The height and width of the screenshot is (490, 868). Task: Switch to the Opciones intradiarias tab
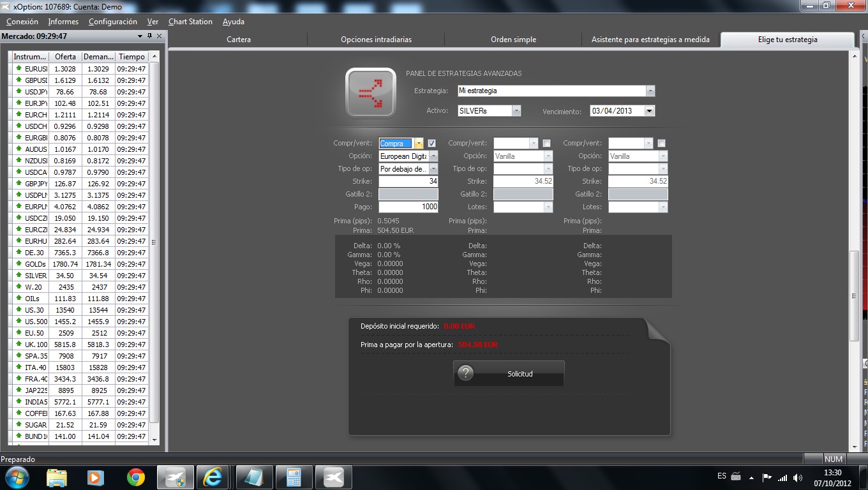coord(376,40)
